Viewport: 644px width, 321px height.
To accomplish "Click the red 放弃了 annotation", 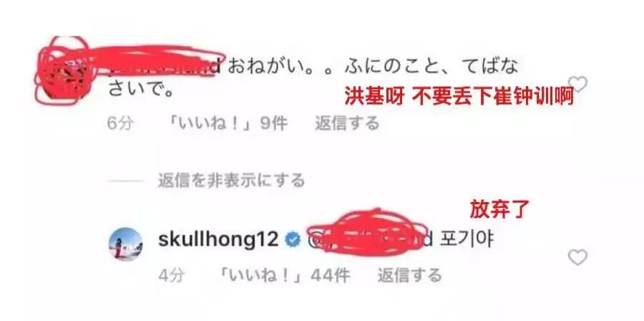I will click(500, 209).
